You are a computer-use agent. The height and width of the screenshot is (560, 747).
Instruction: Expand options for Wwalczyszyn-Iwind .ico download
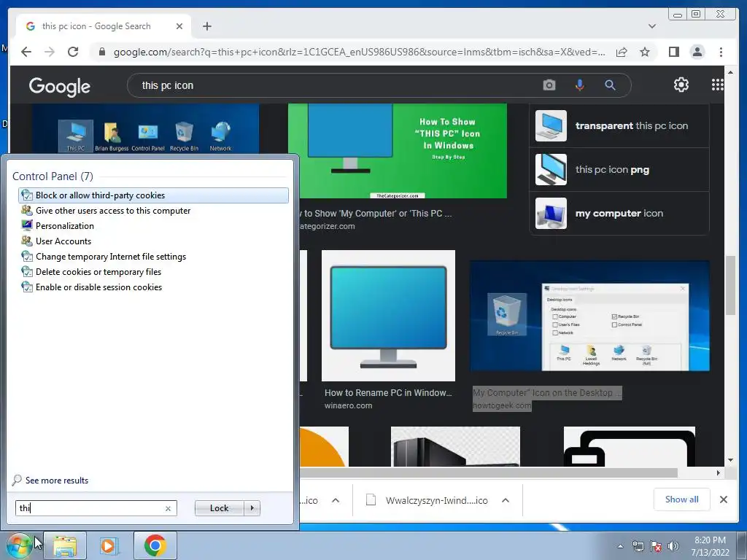tap(506, 500)
